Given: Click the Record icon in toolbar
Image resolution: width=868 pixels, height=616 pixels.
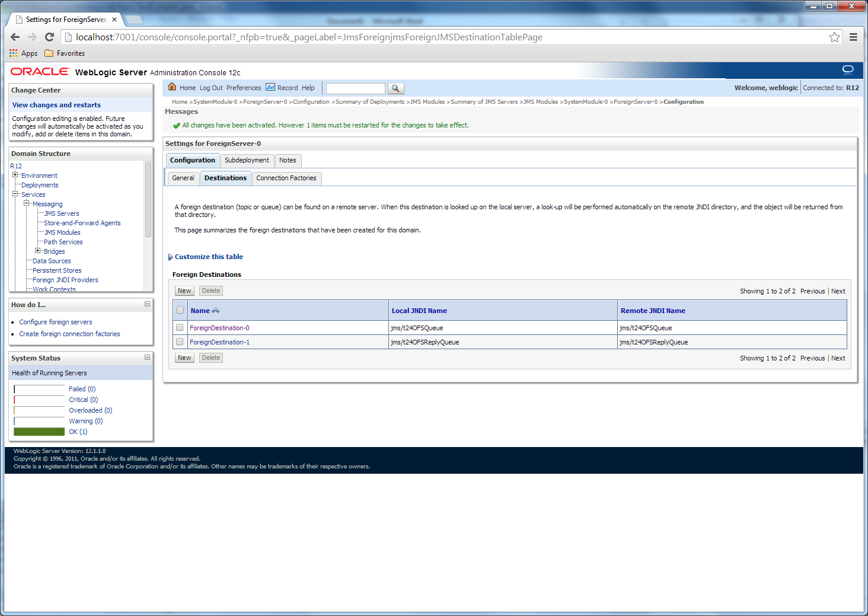Looking at the screenshot, I should [x=270, y=87].
